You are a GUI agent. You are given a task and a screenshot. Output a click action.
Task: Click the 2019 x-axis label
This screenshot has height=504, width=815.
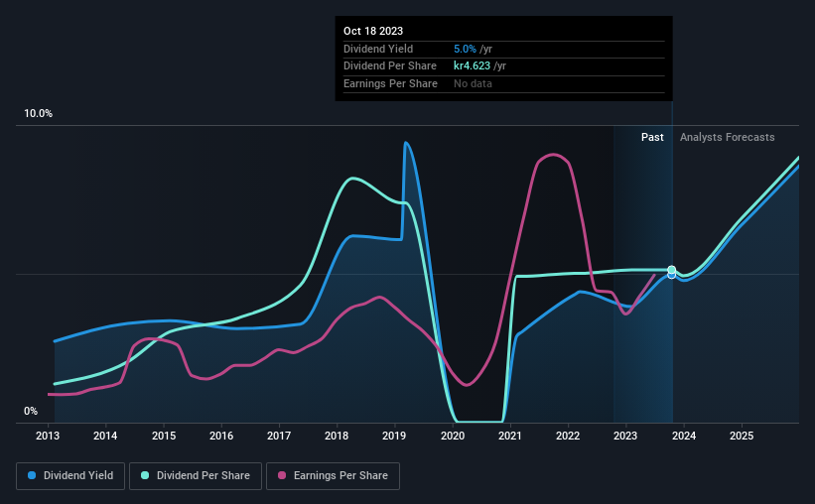pyautogui.click(x=394, y=436)
